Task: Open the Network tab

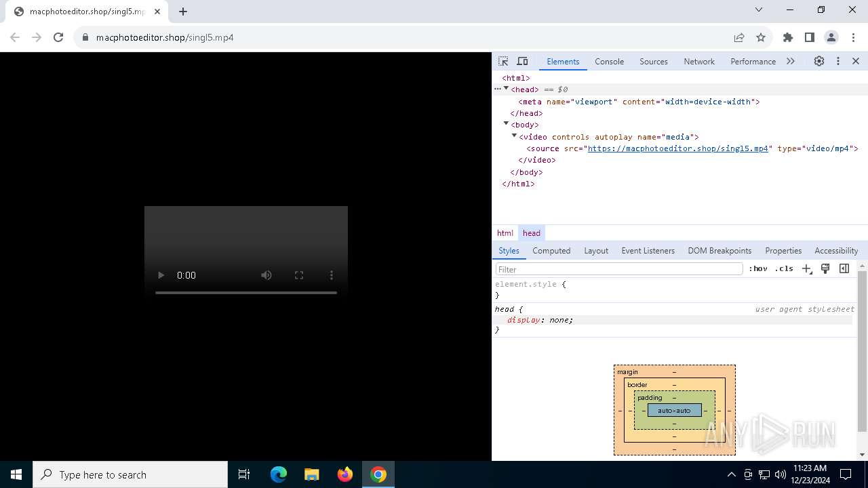Action: pyautogui.click(x=699, y=61)
